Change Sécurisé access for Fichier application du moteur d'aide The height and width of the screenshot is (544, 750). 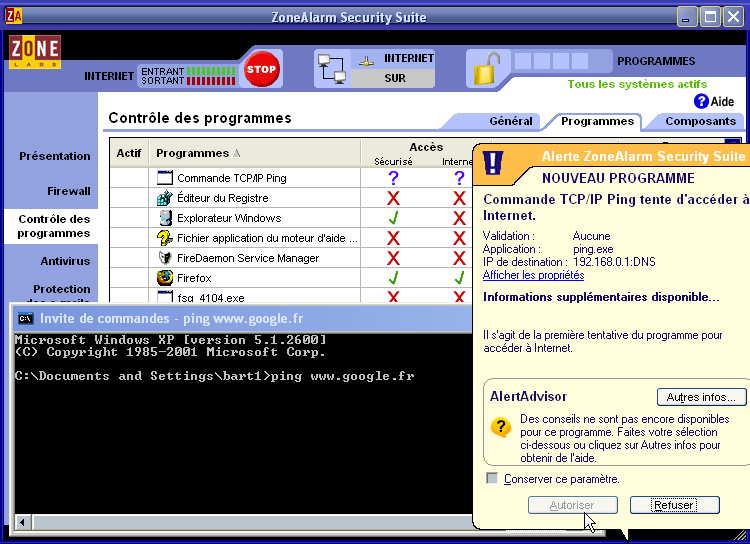tap(393, 238)
